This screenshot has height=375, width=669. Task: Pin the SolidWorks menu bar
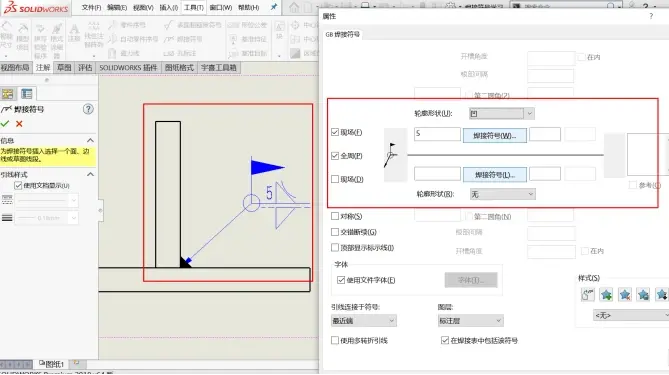point(274,7)
